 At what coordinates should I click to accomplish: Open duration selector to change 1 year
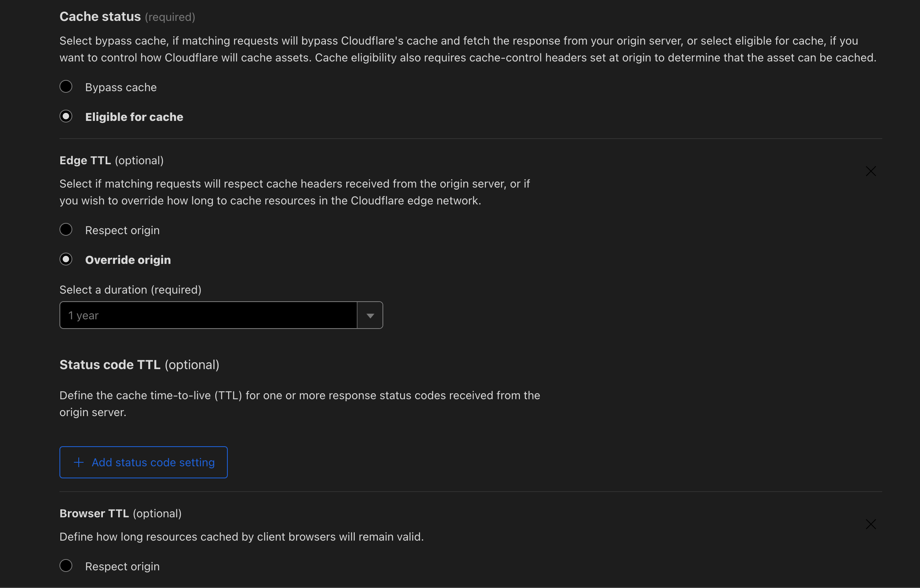pos(369,315)
